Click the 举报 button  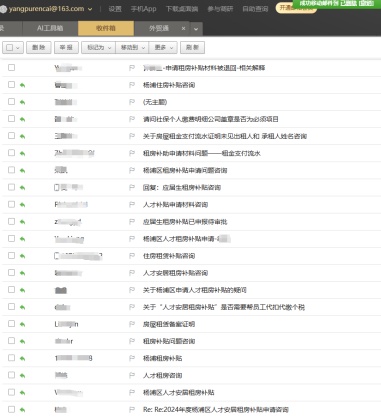point(66,48)
